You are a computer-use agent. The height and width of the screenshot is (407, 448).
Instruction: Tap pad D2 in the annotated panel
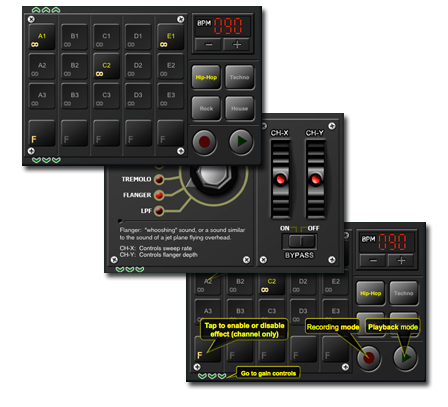click(x=303, y=284)
